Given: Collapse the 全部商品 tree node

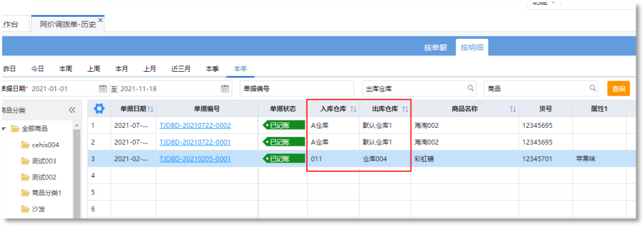Looking at the screenshot, I should coord(4,128).
